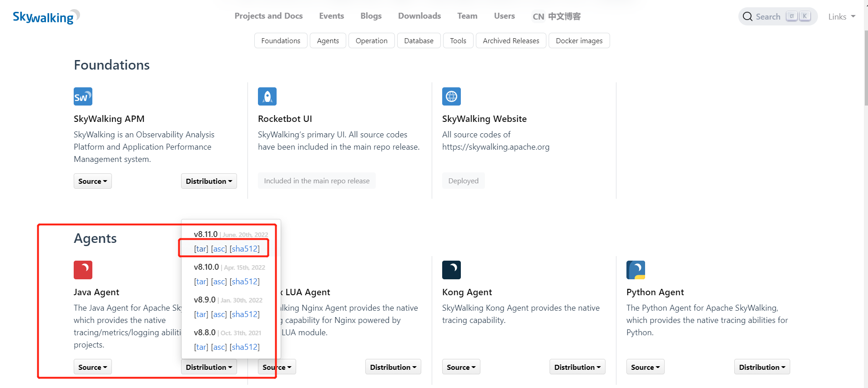
Task: Open Projects and Docs menu
Action: 268,16
